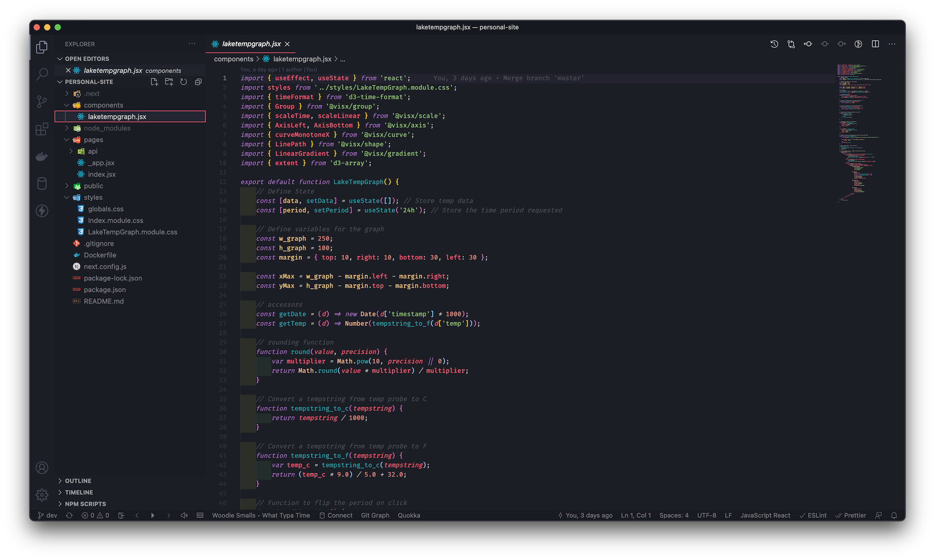Open the Extensions view

click(x=42, y=129)
